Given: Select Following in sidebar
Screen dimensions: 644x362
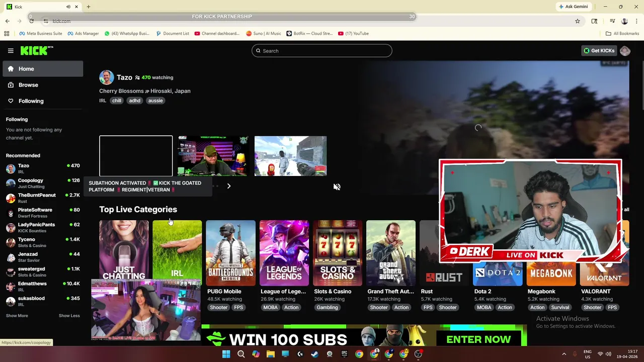Looking at the screenshot, I should 43,101.
